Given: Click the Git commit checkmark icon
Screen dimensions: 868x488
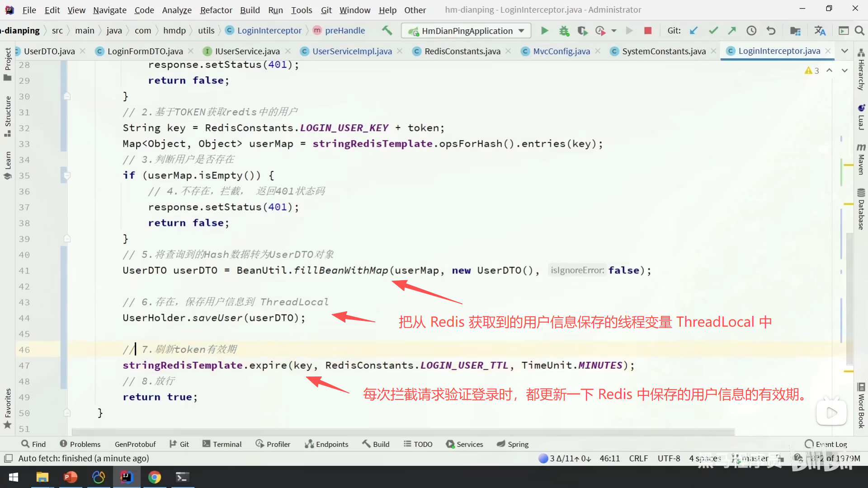Looking at the screenshot, I should [713, 31].
